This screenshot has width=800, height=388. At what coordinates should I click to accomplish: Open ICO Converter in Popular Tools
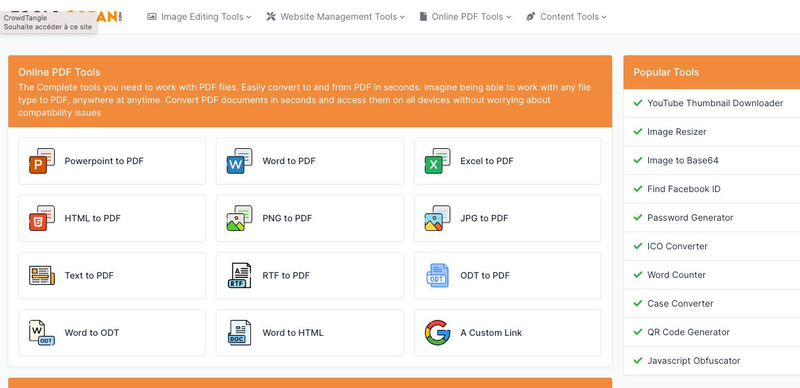[677, 246]
